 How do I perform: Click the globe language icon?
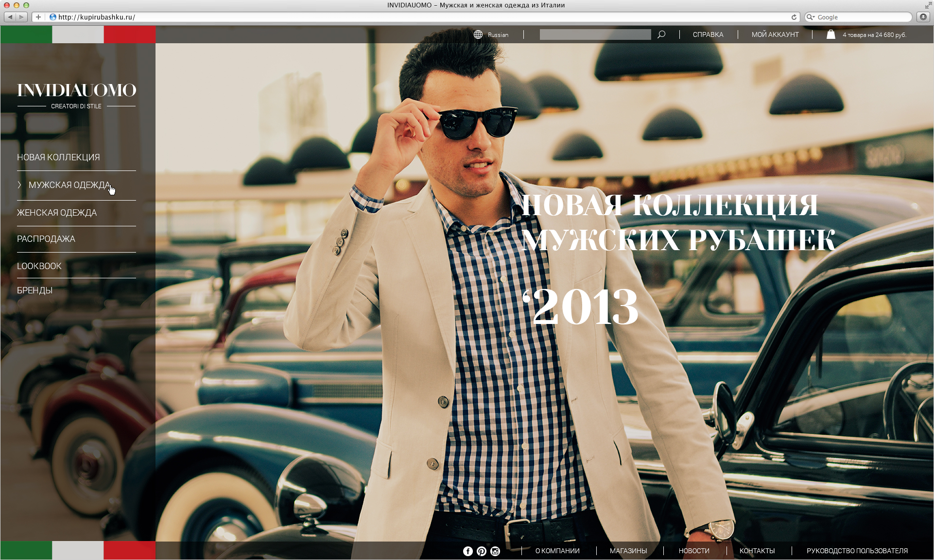(478, 34)
